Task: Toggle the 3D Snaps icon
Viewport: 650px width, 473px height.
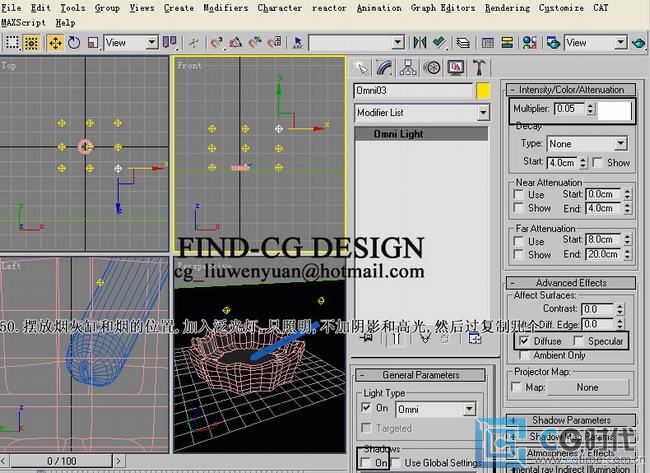Action: (x=216, y=42)
